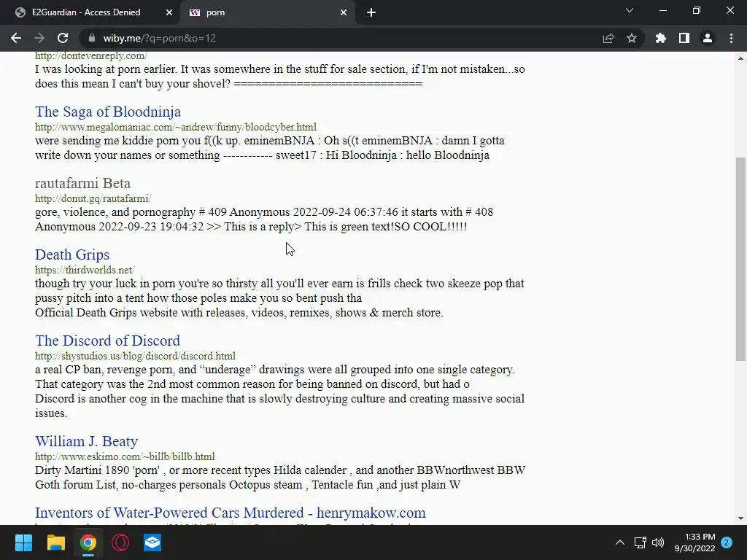Click the megalomaniac.com bloodcyber URL text
Viewport: 747px width, 560px height.
(175, 127)
